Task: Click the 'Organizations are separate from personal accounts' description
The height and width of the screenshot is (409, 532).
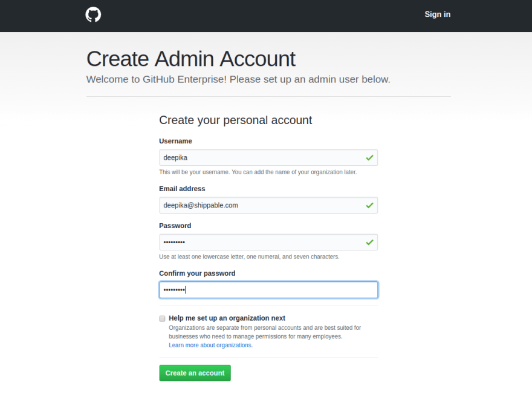Action: click(265, 332)
